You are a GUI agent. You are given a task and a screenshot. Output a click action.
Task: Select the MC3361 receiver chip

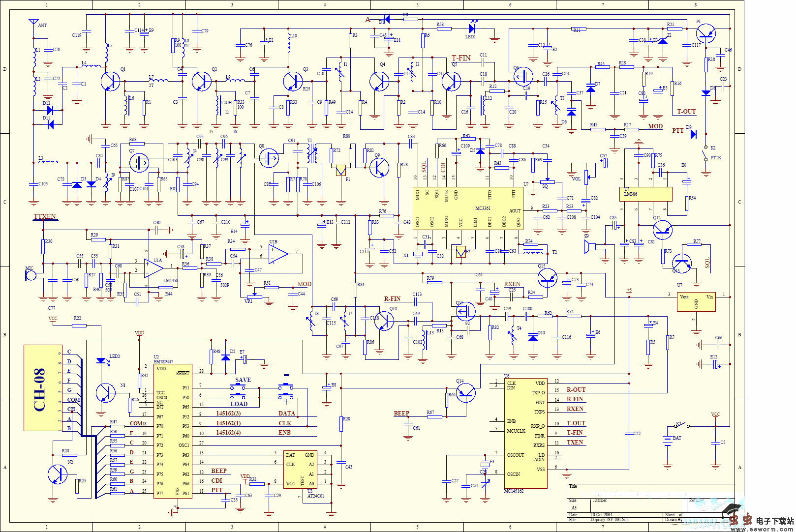(468, 208)
